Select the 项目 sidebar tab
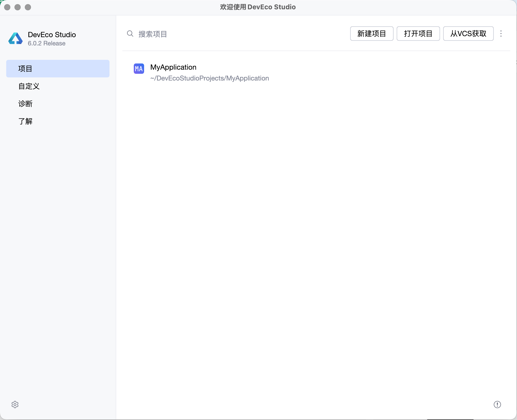 click(58, 69)
